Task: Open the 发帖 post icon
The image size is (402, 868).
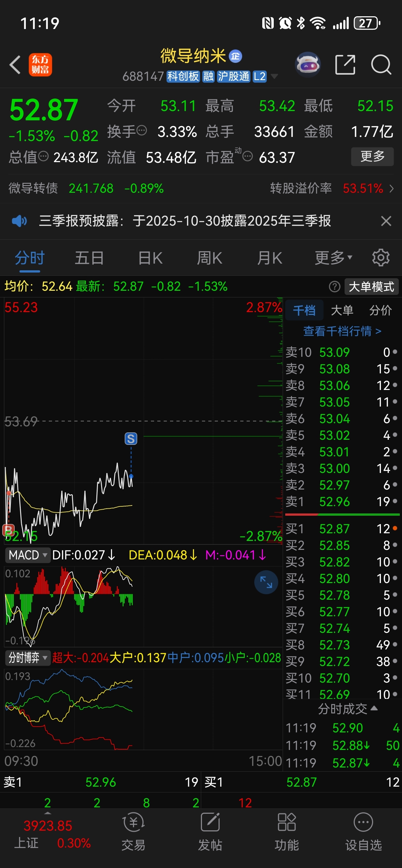Action: [210, 831]
